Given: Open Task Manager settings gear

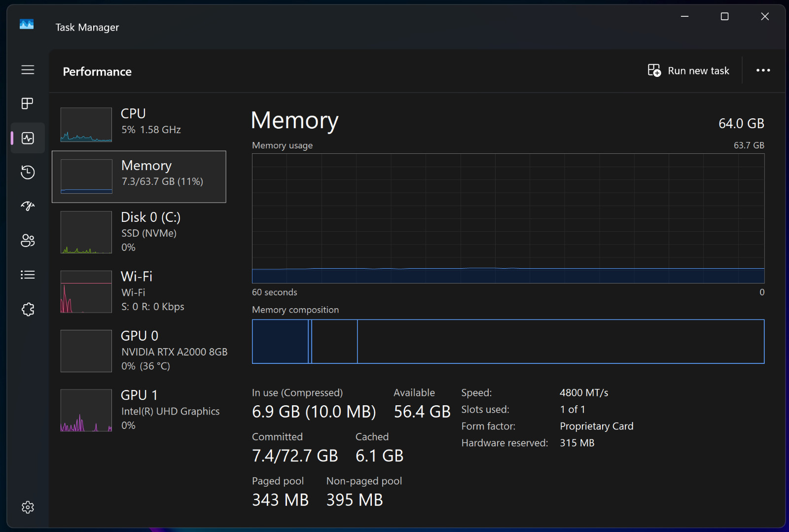Looking at the screenshot, I should (x=28, y=507).
